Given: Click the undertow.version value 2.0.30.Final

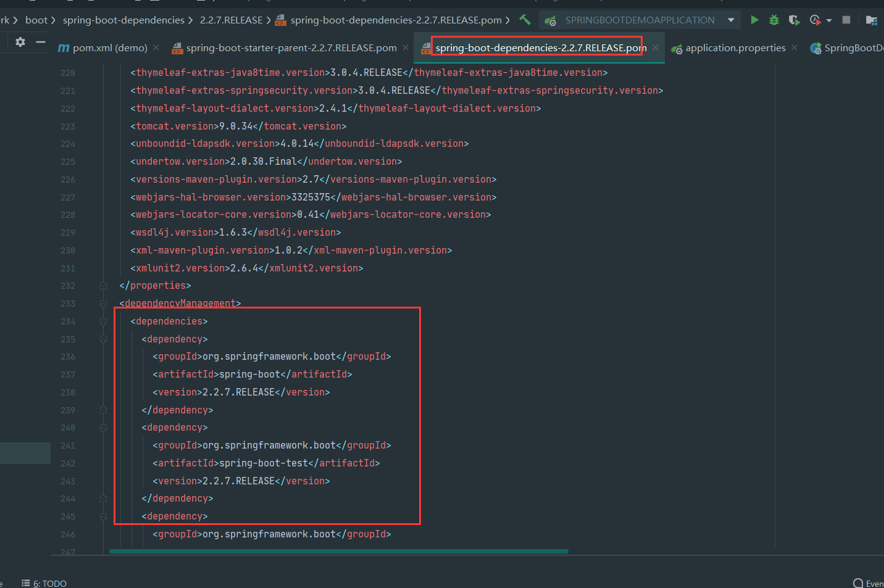Looking at the screenshot, I should (264, 162).
